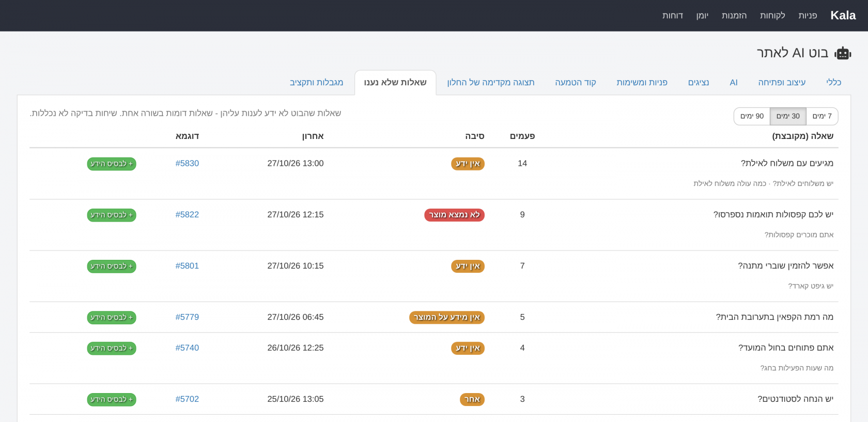The height and width of the screenshot is (422, 868).
Task: Switch to the קוד הטמעה tab
Action: (576, 83)
